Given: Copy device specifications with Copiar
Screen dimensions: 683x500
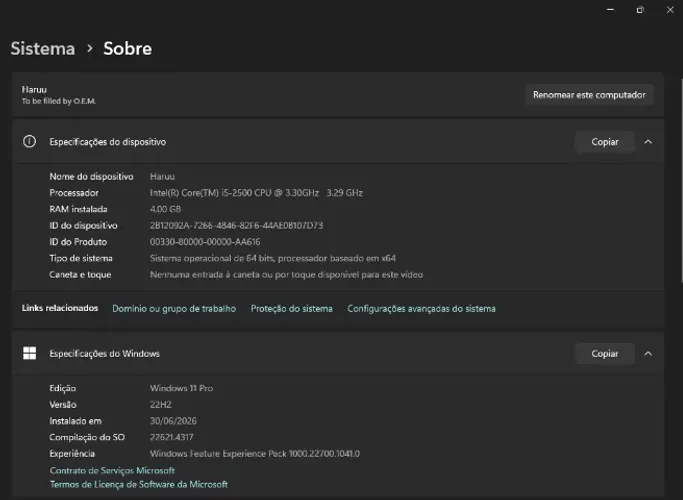Looking at the screenshot, I should (605, 142).
